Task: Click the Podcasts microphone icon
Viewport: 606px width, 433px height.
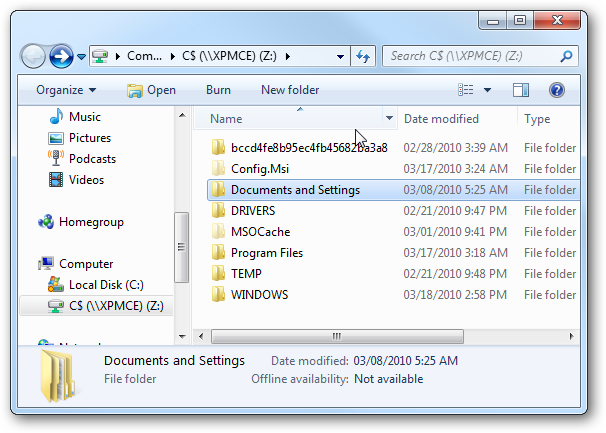Action: (56, 158)
